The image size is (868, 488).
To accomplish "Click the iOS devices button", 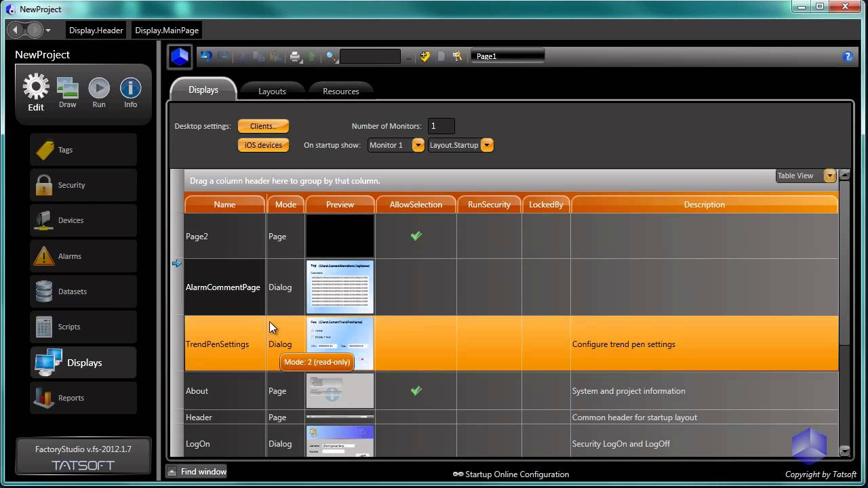I will pos(263,145).
